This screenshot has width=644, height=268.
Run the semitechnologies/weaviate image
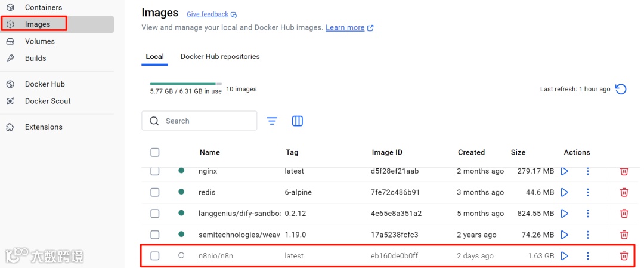point(565,235)
